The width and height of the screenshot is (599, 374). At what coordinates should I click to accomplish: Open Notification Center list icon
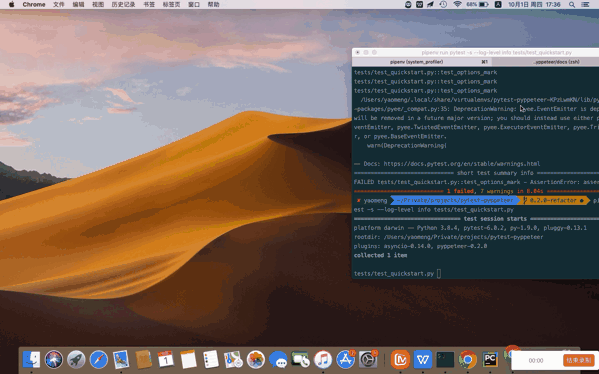click(585, 5)
